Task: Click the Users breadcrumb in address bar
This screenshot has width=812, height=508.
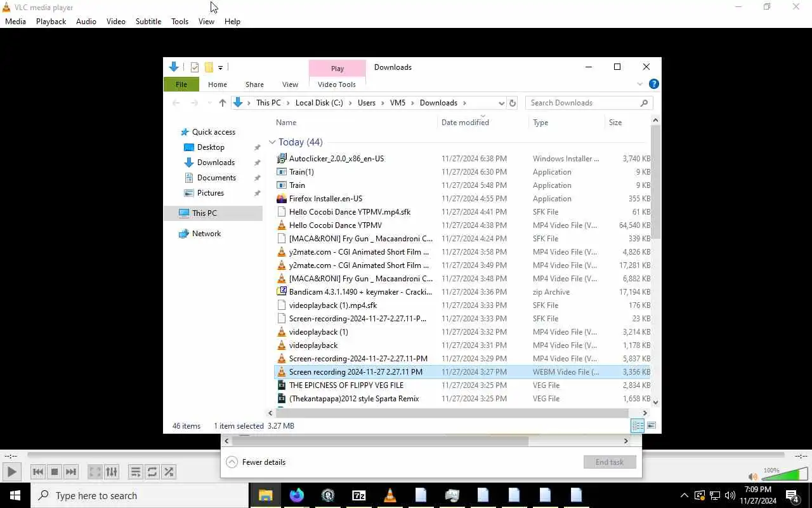Action: [367, 103]
